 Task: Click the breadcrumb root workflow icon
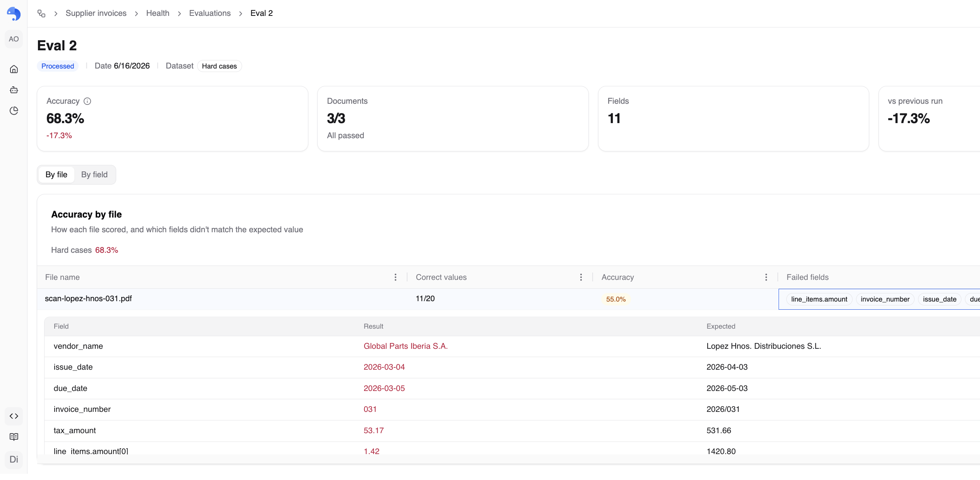(x=41, y=14)
